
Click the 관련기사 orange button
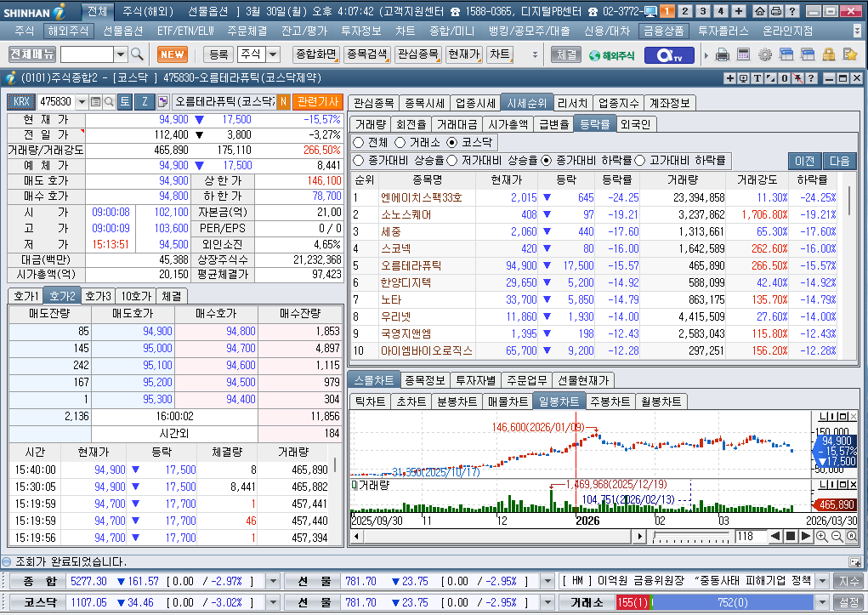[318, 101]
